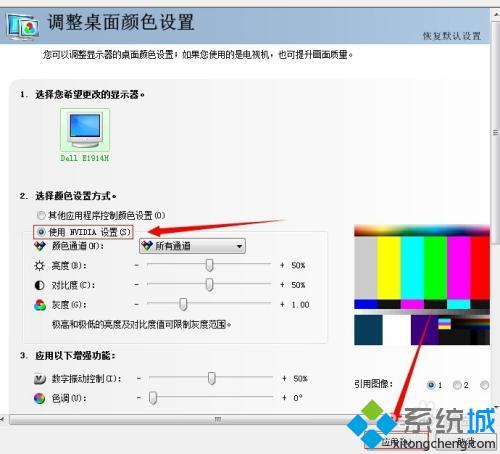Select 使用 NVIDIA 设置 radio button
The height and width of the screenshot is (454, 500).
tap(41, 232)
